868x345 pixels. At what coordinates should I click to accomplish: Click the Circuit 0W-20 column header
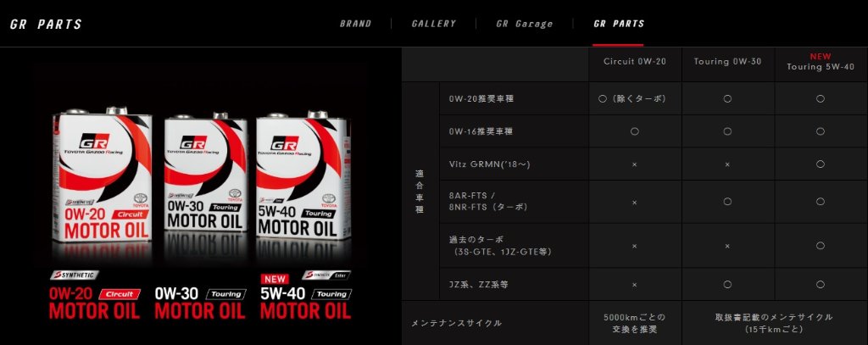coord(635,62)
